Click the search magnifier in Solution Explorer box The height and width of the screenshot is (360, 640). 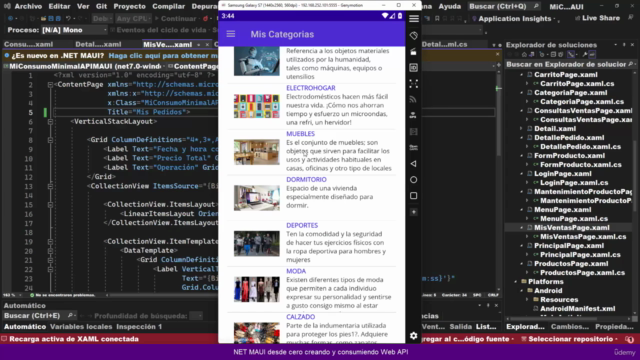[x=631, y=64]
